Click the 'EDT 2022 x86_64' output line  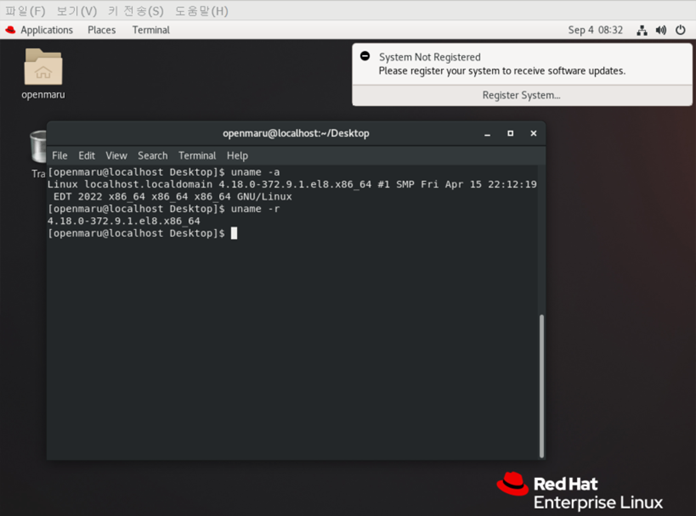(173, 197)
